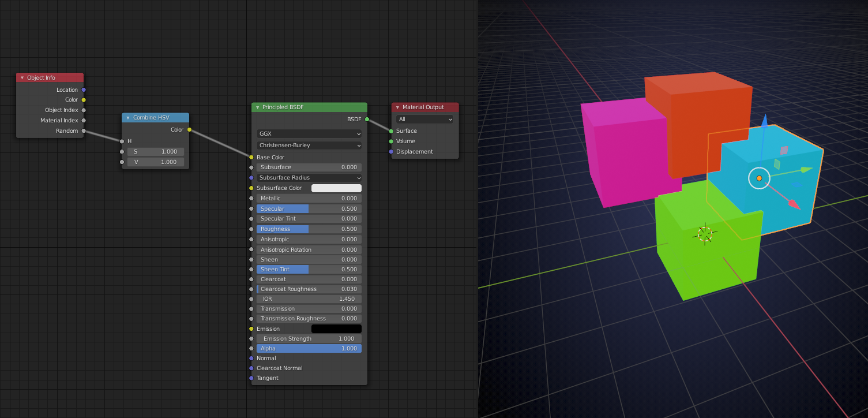The width and height of the screenshot is (868, 418).
Task: Click the H input socket on Combine HSV
Action: coord(122,141)
